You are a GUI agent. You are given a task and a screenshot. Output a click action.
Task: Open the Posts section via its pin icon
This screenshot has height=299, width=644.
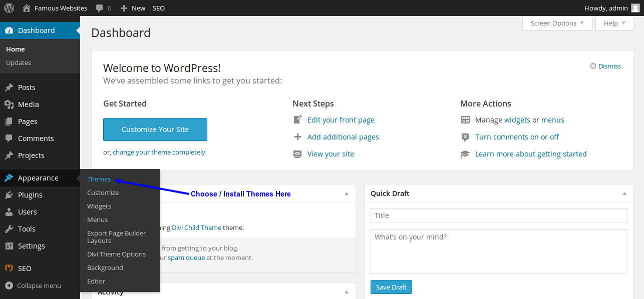pyautogui.click(x=11, y=87)
